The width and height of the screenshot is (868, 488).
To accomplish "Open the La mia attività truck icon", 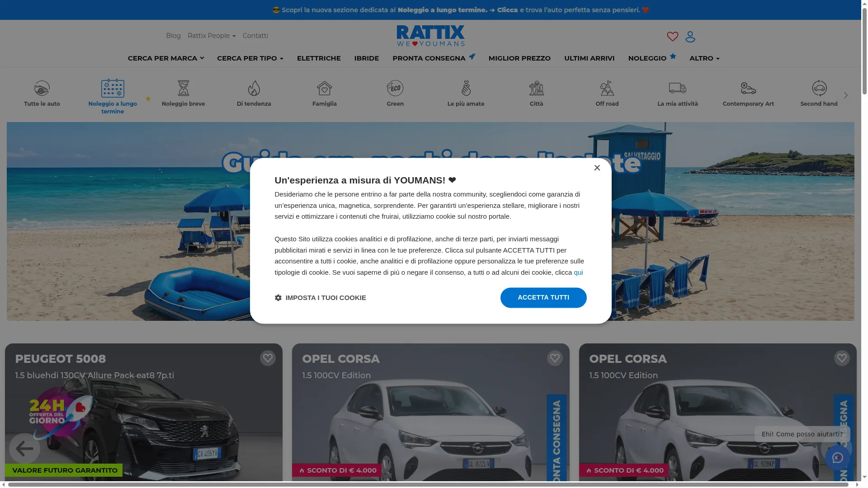I will (678, 88).
